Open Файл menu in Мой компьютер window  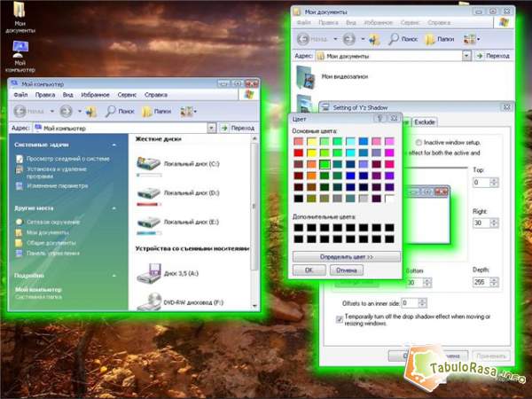pyautogui.click(x=20, y=95)
